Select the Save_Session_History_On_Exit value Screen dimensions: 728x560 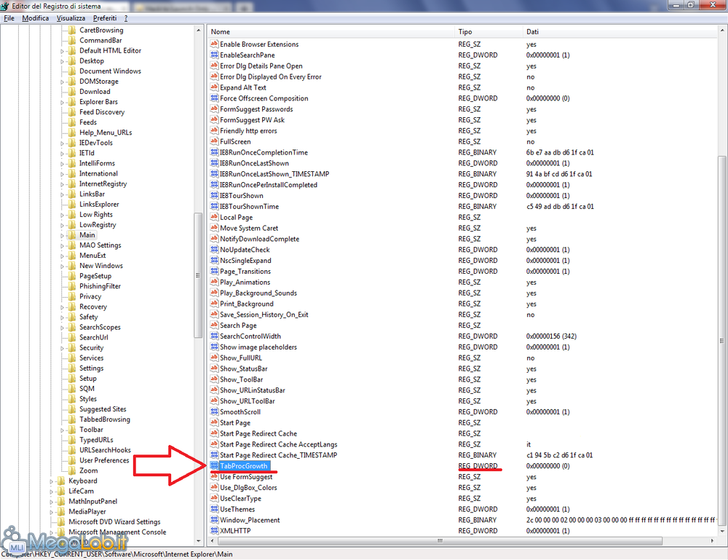[264, 315]
